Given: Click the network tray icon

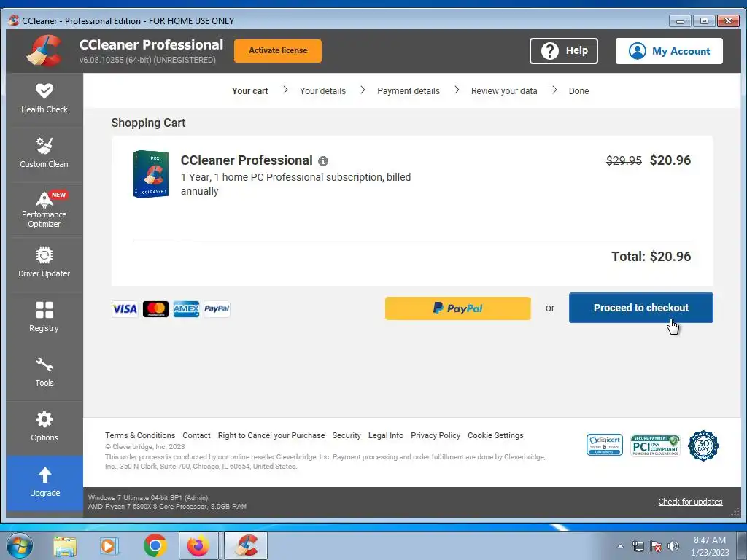Looking at the screenshot, I should (638, 546).
